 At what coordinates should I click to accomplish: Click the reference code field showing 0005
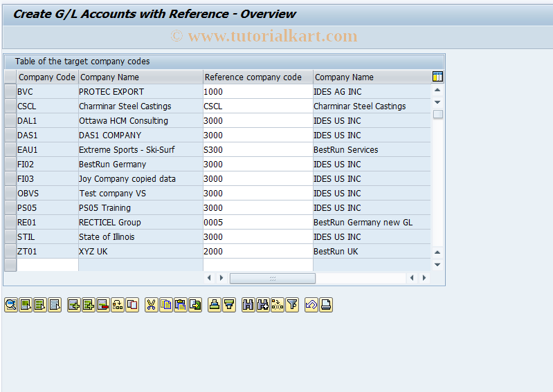[x=257, y=222]
